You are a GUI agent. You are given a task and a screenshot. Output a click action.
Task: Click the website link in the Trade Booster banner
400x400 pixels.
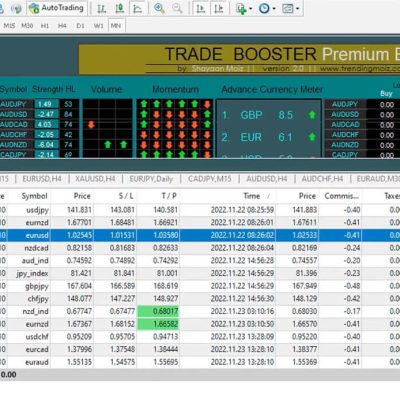[x=359, y=68]
